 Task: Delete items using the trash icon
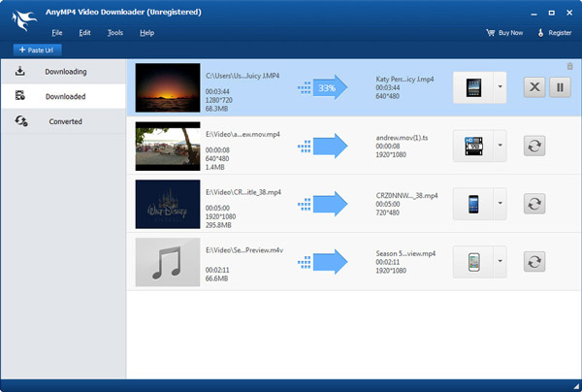[x=569, y=66]
